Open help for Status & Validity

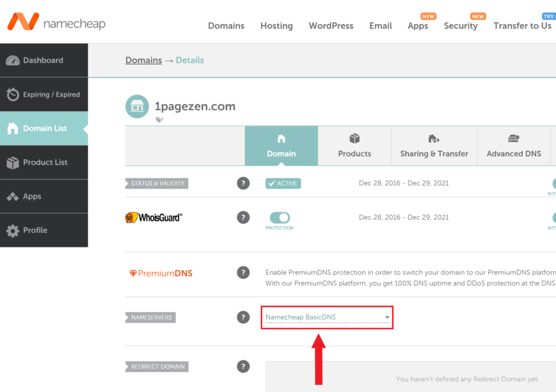(x=243, y=183)
